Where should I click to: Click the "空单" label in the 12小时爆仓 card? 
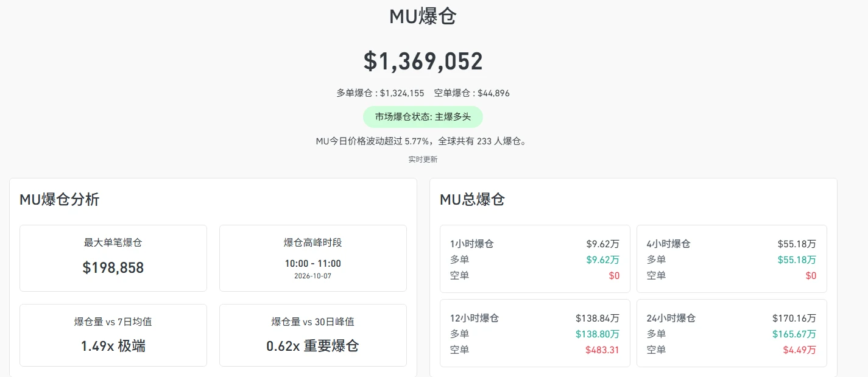click(460, 350)
